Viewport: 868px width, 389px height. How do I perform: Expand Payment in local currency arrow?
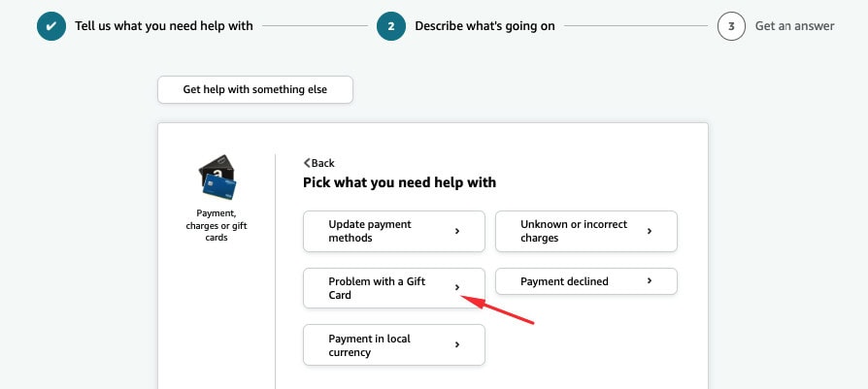456,344
